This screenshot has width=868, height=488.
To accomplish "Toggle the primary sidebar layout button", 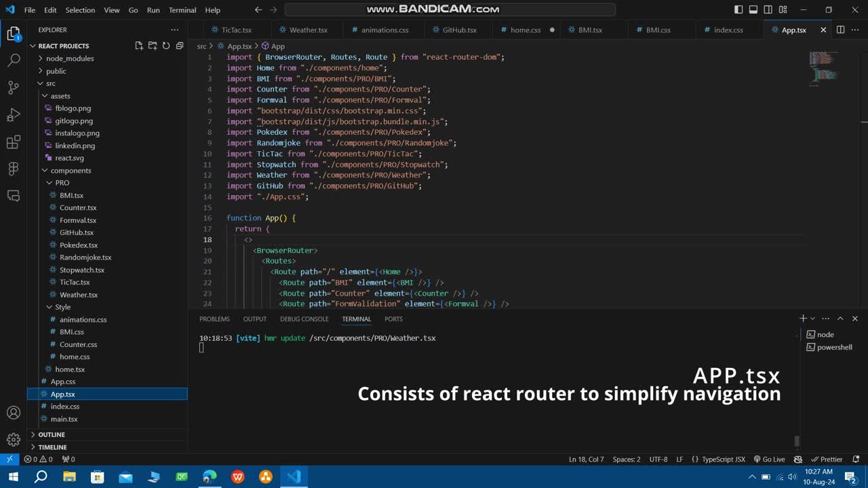I will (738, 10).
